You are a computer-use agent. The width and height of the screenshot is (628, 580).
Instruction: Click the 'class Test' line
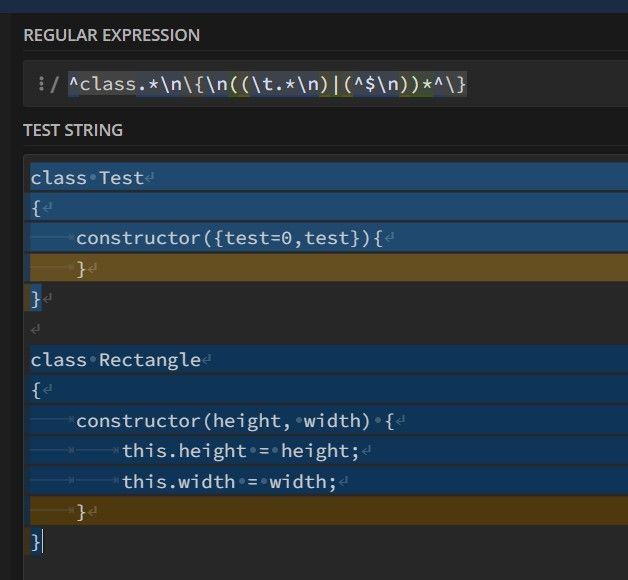coord(87,178)
